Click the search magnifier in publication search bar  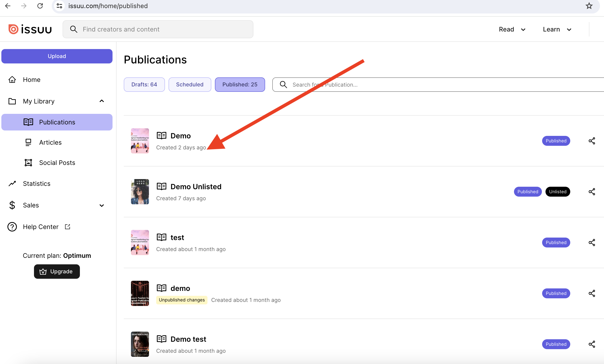[283, 85]
